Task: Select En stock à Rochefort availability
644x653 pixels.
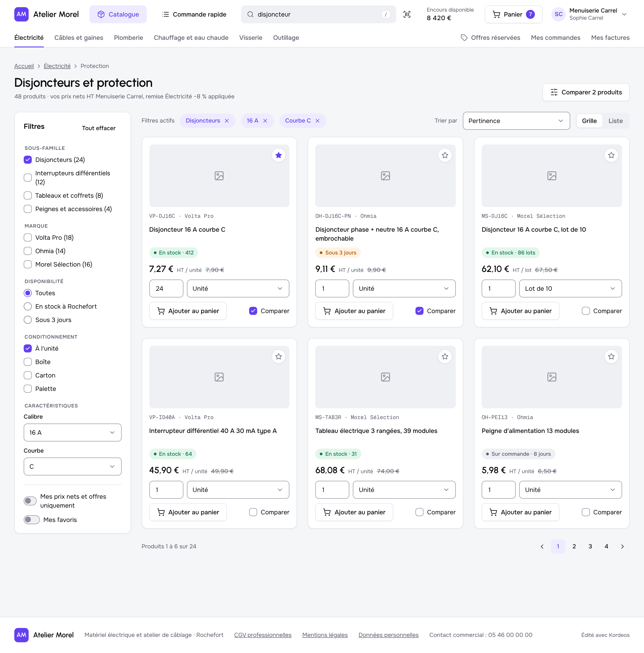Action: pyautogui.click(x=28, y=307)
